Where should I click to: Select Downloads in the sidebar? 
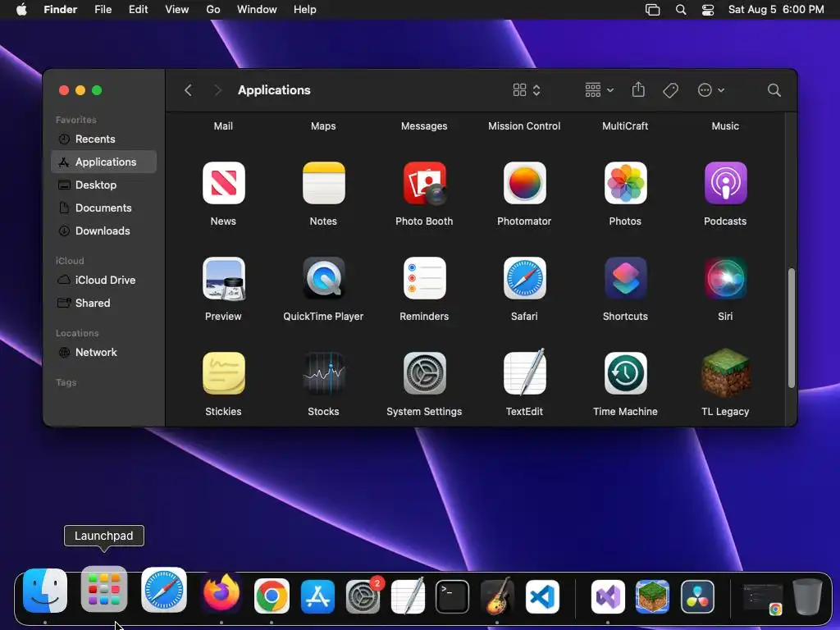[x=104, y=231]
